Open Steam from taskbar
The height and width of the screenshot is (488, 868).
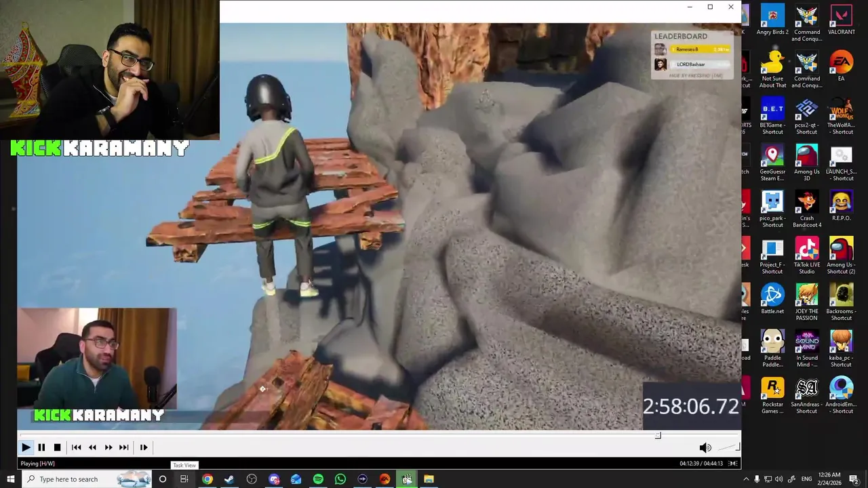229,479
